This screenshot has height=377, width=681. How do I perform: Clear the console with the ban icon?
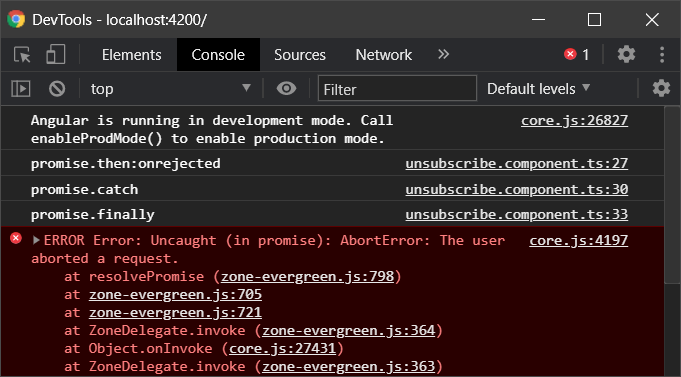click(x=57, y=89)
